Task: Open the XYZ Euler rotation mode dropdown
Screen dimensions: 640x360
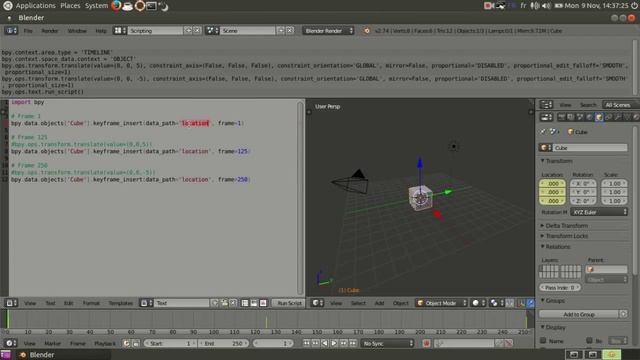Action: (x=599, y=212)
